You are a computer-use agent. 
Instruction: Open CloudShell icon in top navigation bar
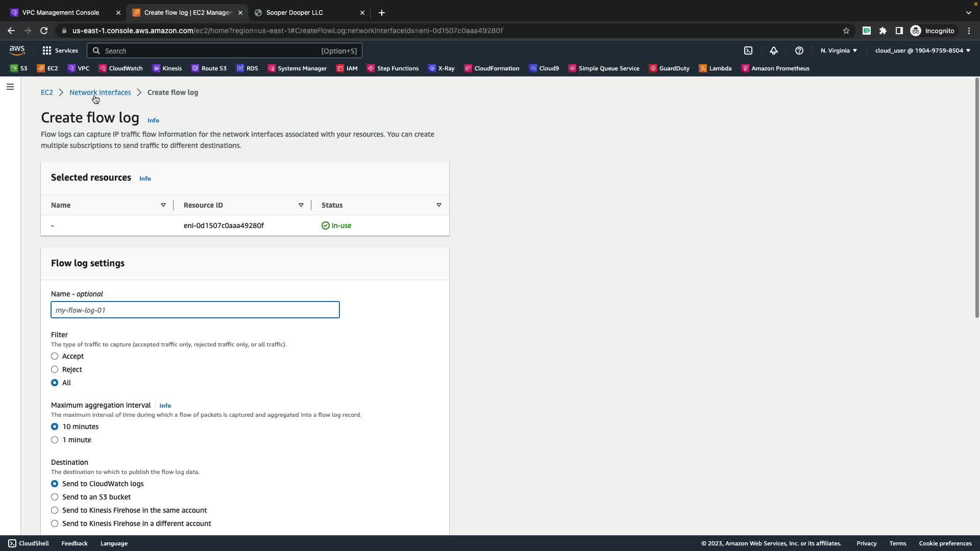(748, 51)
